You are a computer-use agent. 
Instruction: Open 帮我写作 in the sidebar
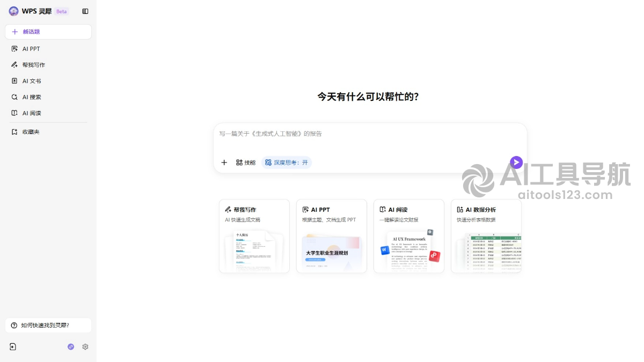pos(48,65)
